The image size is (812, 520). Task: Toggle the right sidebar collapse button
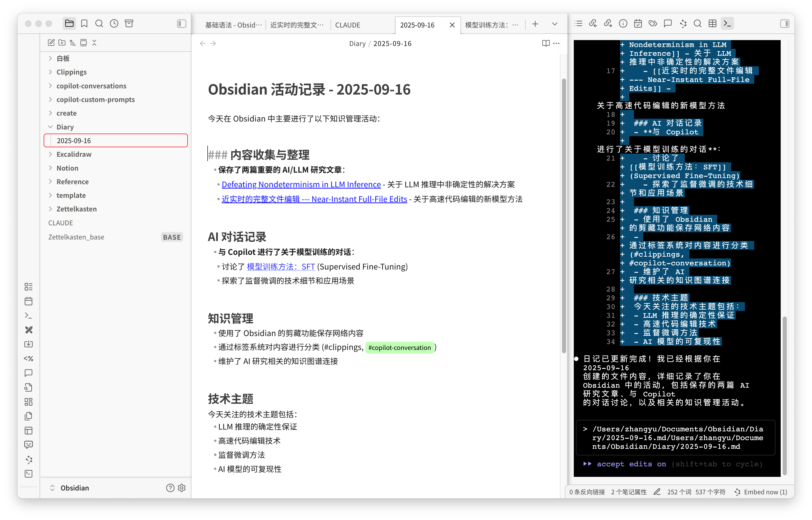point(784,23)
